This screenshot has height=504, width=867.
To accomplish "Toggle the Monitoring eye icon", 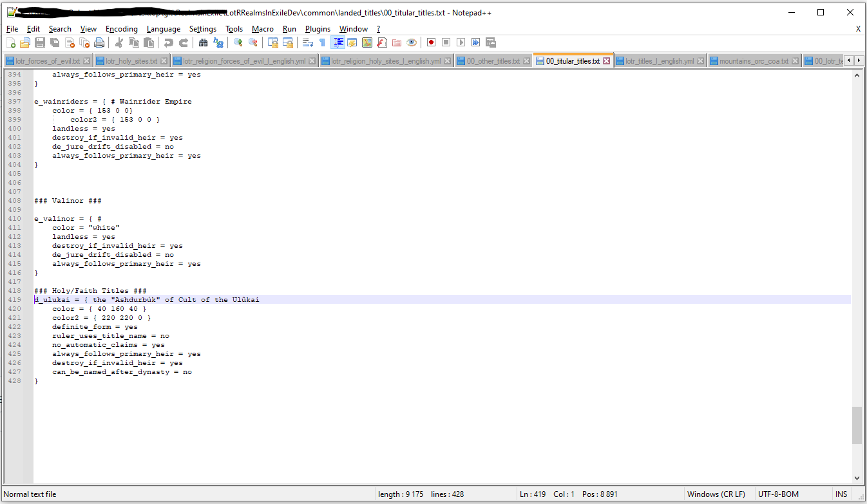I will pyautogui.click(x=412, y=42).
